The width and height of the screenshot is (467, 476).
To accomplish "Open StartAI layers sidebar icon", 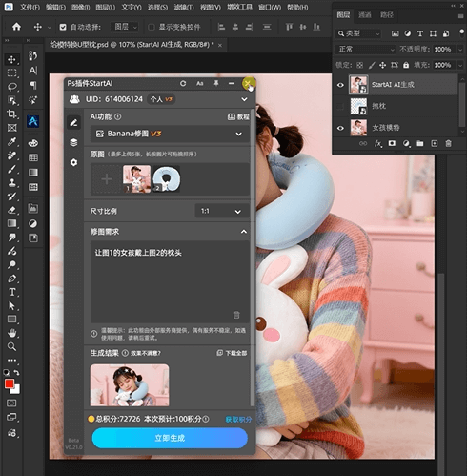I will pos(73,142).
